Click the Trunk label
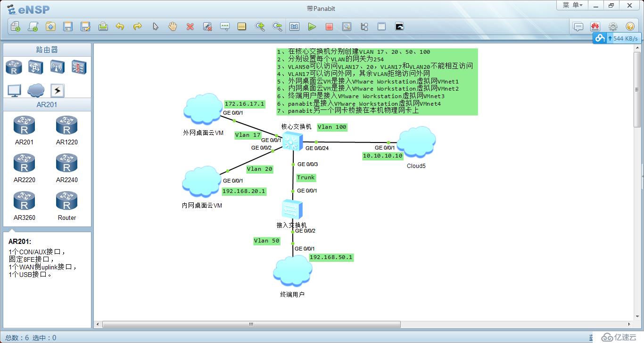The width and height of the screenshot is (644, 343). (x=305, y=178)
